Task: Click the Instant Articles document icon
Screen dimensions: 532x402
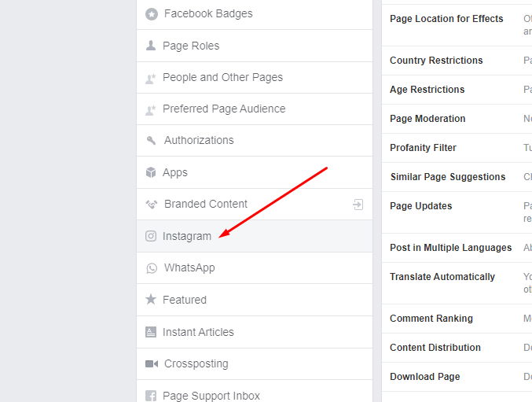Action: click(151, 332)
